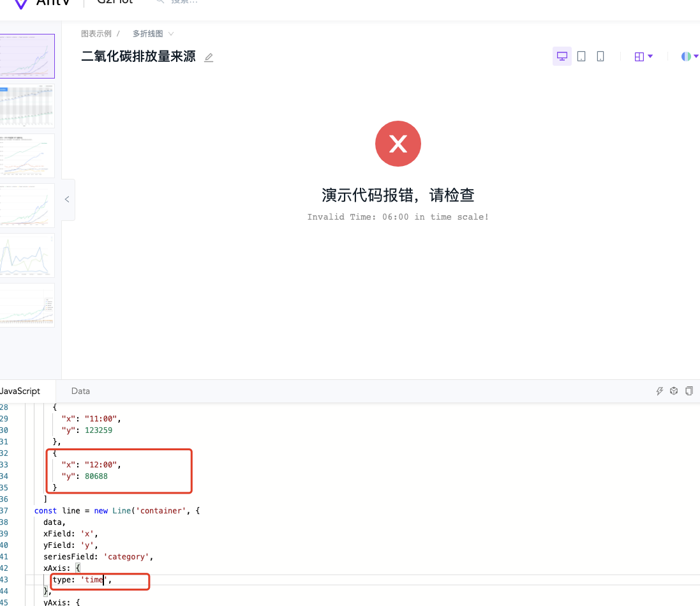The width and height of the screenshot is (700, 606).
Task: Copy the demo code
Action: tap(689, 390)
